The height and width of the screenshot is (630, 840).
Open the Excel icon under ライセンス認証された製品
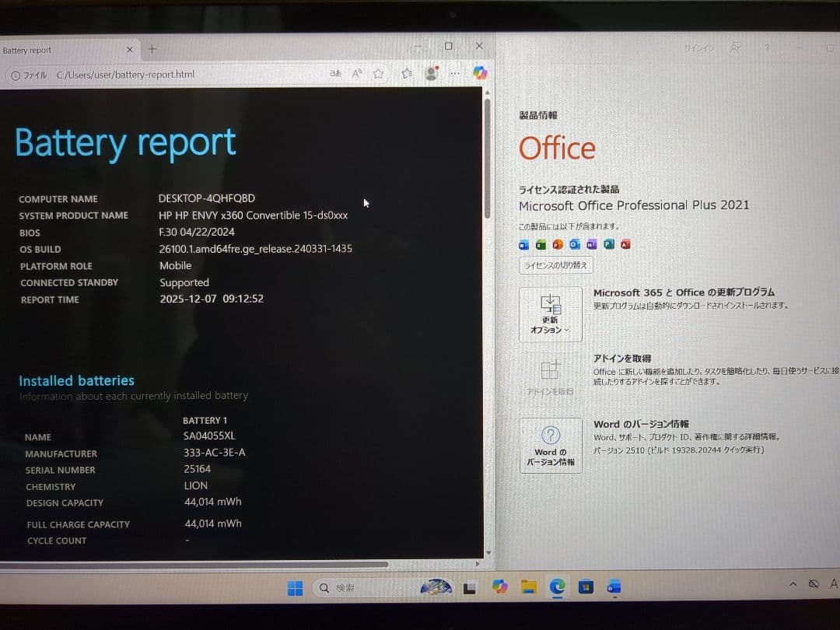[x=541, y=244]
